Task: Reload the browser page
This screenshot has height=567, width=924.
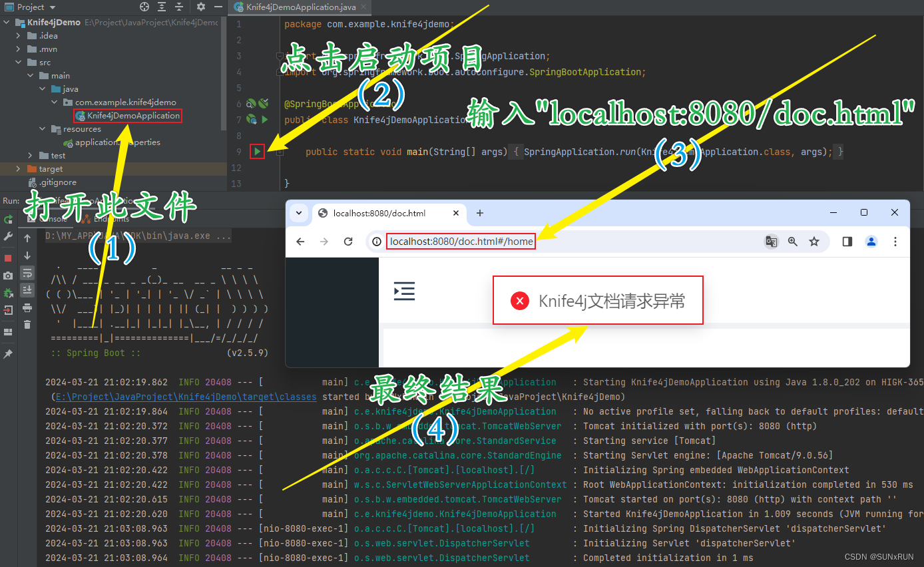Action: click(348, 242)
